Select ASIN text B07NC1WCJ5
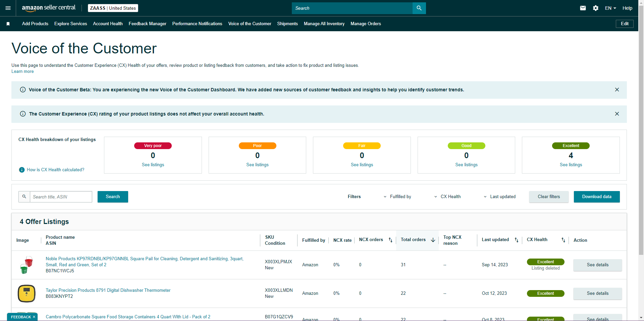644x321 pixels. click(60, 271)
